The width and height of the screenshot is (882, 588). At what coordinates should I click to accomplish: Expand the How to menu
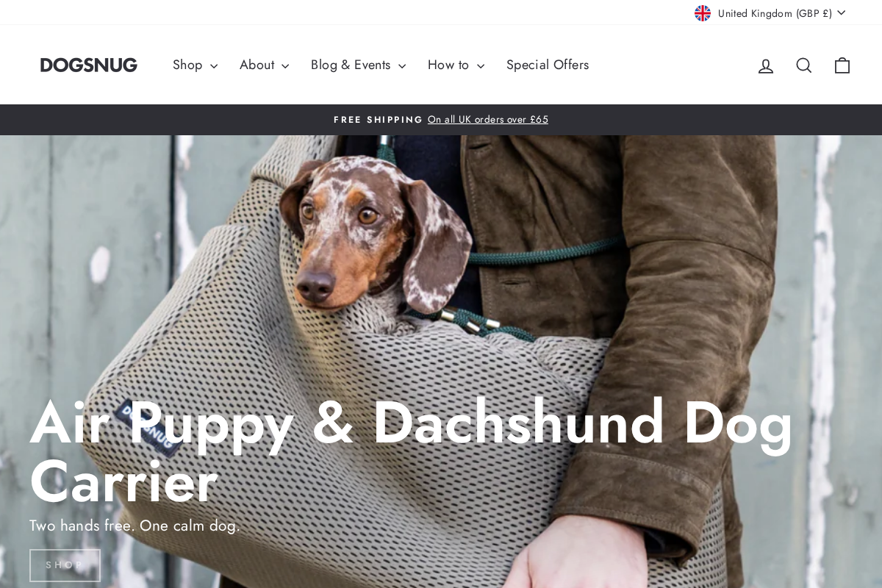pos(456,65)
